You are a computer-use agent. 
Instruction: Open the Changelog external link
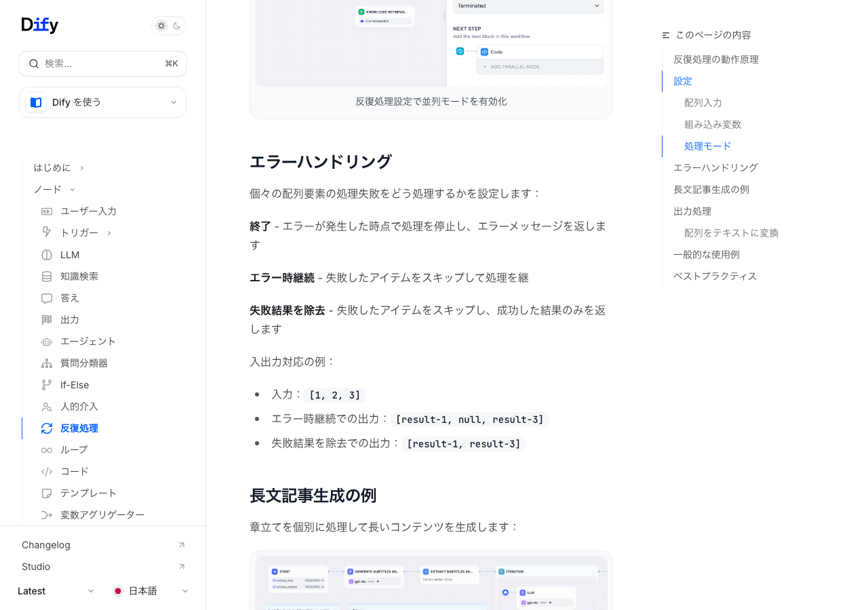(103, 545)
